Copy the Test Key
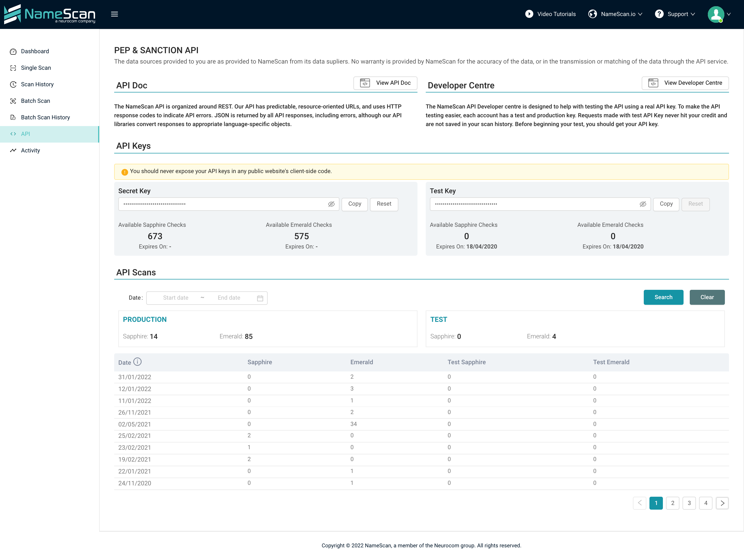744x560 pixels. [x=666, y=204]
